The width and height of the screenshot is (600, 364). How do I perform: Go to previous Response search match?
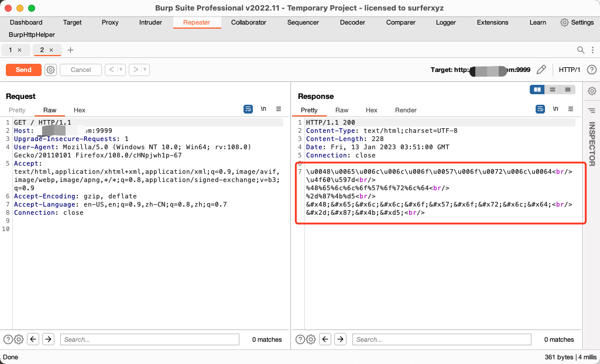tap(325, 339)
